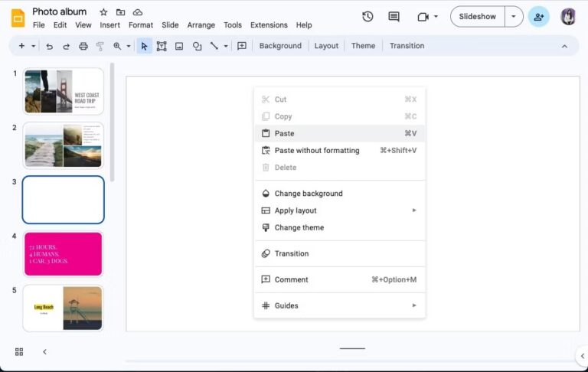
Task: Collapse the toolbar with chevron
Action: 564,46
